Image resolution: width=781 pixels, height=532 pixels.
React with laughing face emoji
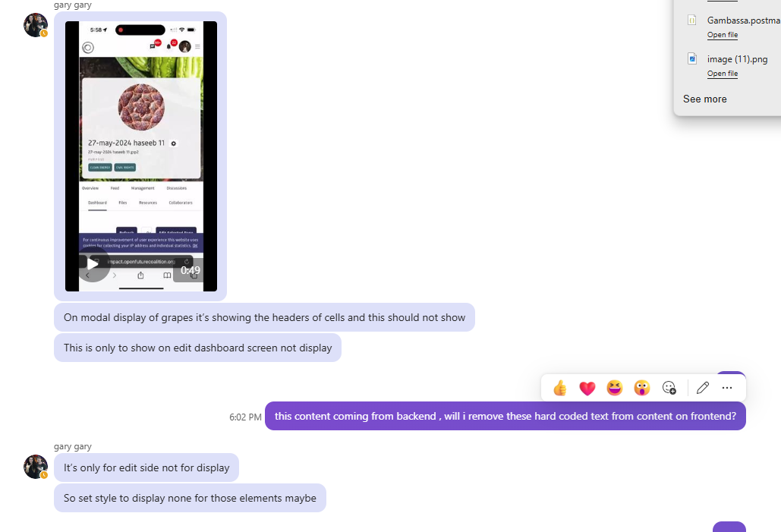[x=615, y=388]
